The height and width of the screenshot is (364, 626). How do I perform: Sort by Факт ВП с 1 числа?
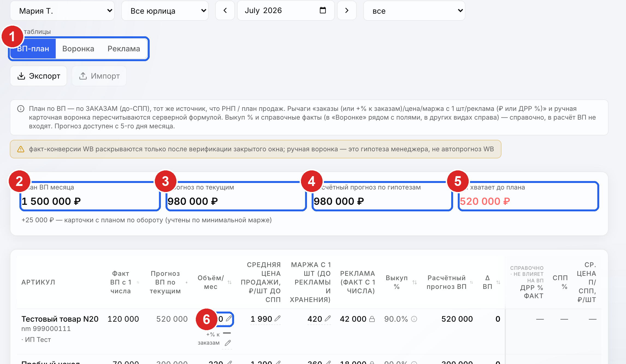(138, 282)
